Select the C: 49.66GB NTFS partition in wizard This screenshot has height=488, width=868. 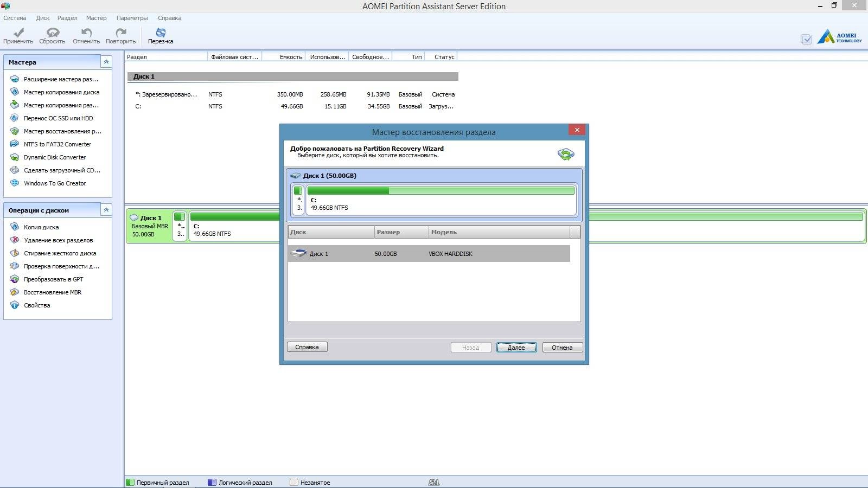(441, 200)
